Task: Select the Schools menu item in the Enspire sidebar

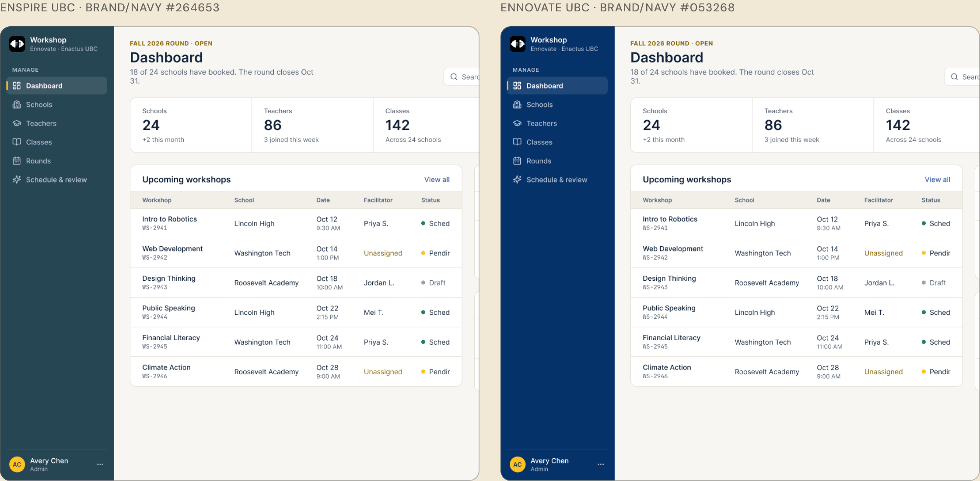Action: point(57,105)
